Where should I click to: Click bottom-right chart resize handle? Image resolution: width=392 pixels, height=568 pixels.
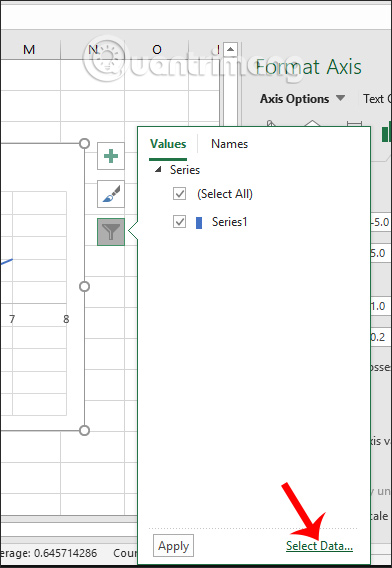point(84,430)
